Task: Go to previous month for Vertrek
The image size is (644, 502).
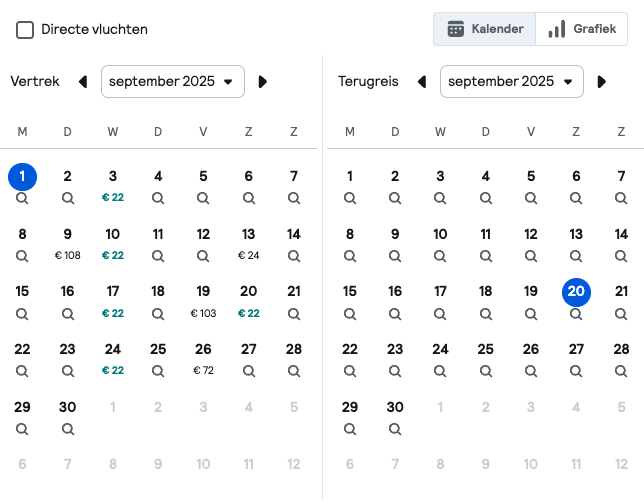Action: point(83,82)
